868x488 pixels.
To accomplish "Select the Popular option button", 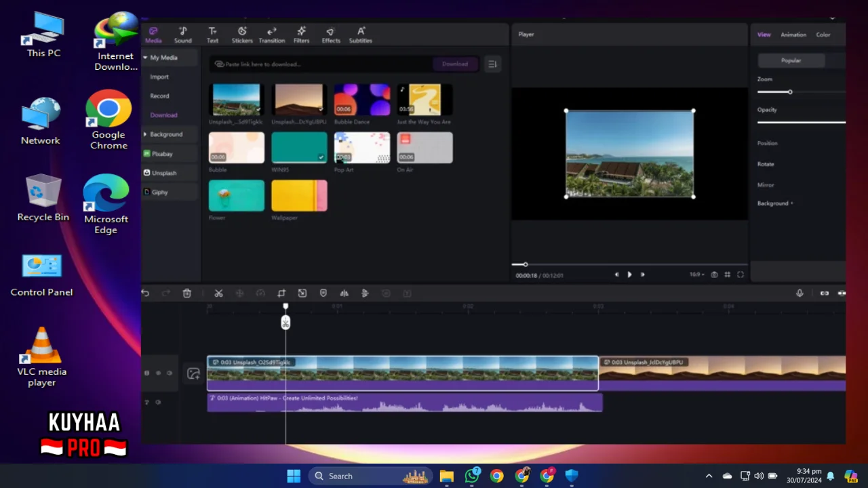I will tap(791, 60).
